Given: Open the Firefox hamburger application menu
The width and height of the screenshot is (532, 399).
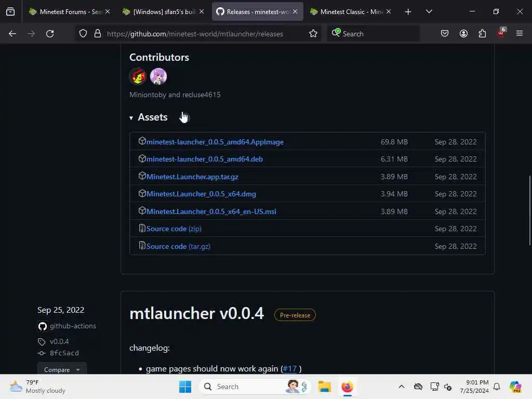Looking at the screenshot, I should pos(520,33).
